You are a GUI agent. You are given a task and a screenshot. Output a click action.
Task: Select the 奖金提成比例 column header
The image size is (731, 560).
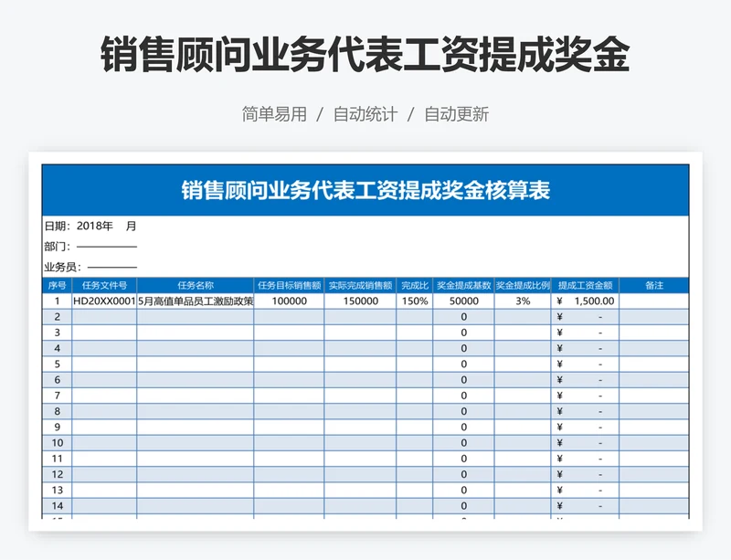tap(523, 285)
